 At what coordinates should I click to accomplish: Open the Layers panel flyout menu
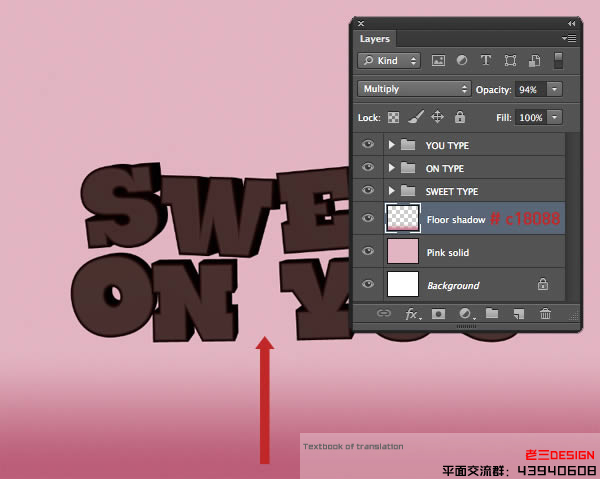569,38
